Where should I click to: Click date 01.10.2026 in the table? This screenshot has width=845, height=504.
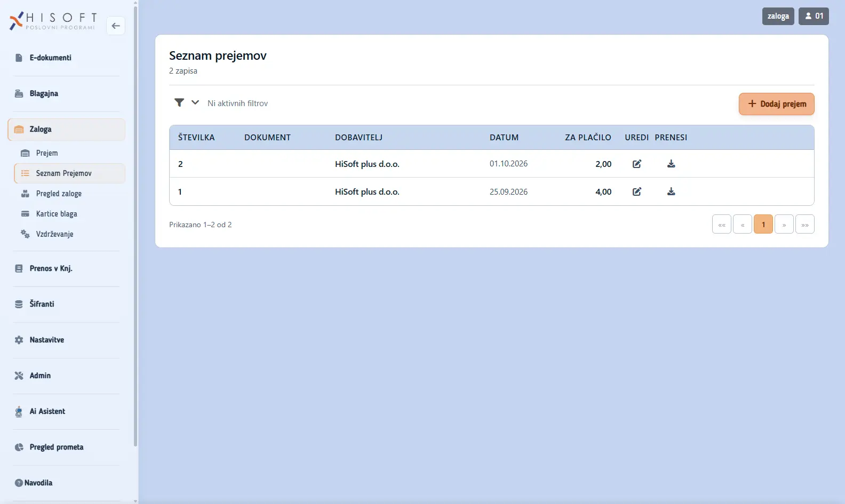(x=508, y=164)
